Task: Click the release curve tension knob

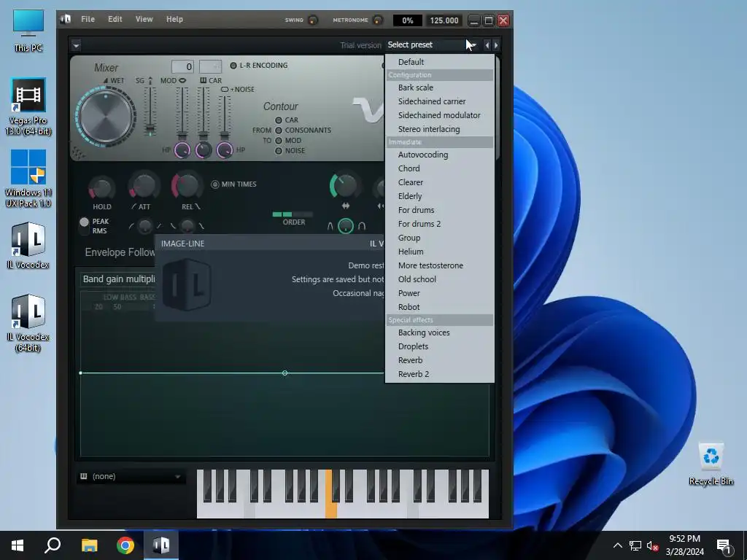Action: pyautogui.click(x=187, y=226)
